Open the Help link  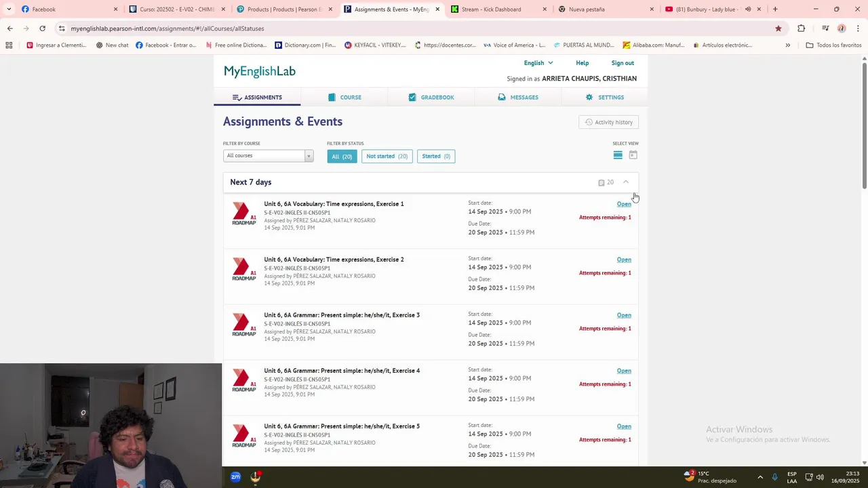[x=583, y=63]
